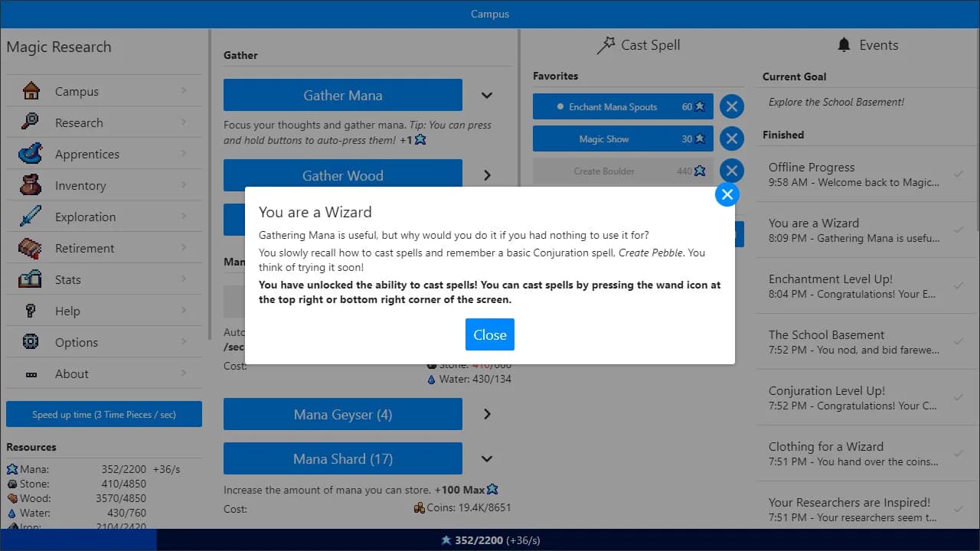The height and width of the screenshot is (551, 980).
Task: Open the Inventory bag icon
Action: point(31,185)
